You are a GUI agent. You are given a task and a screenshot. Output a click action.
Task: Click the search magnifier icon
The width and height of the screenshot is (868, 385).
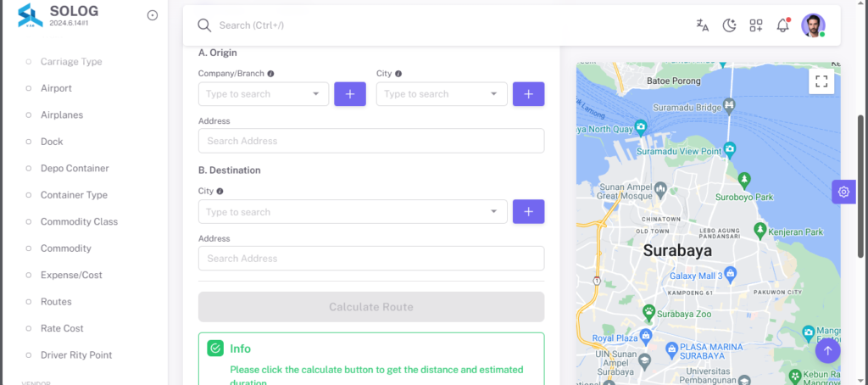click(204, 25)
